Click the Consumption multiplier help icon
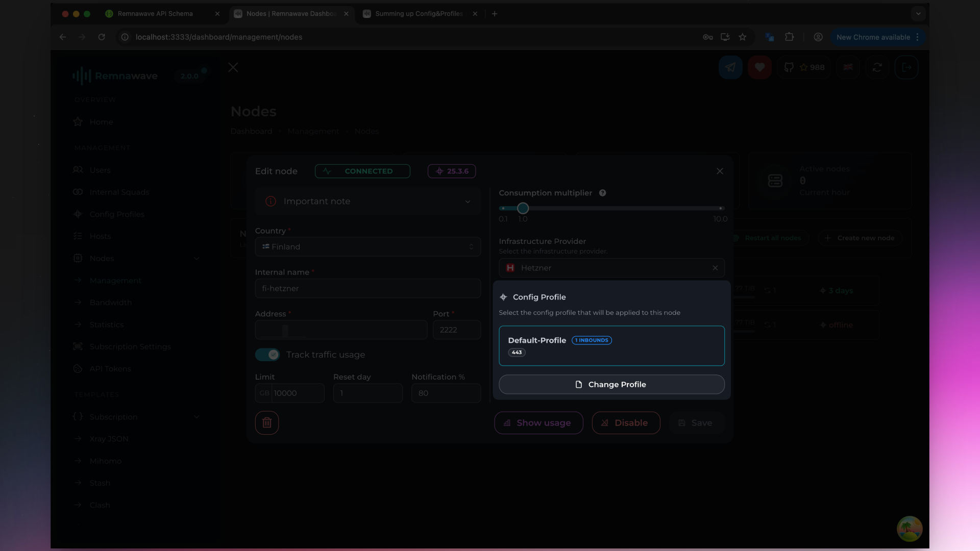Viewport: 980px width, 551px height. pos(602,193)
